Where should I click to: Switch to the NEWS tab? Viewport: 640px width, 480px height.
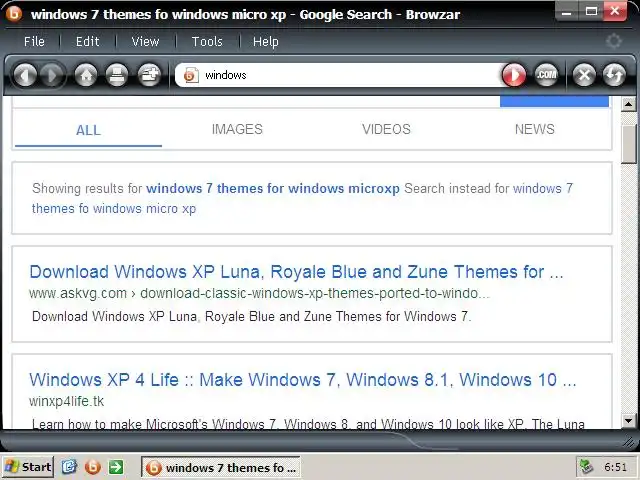tap(535, 129)
